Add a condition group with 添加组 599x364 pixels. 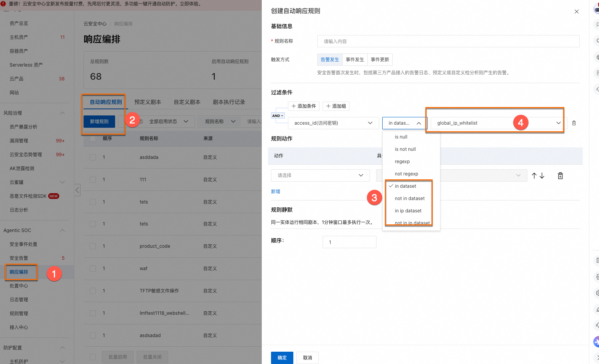tap(336, 106)
